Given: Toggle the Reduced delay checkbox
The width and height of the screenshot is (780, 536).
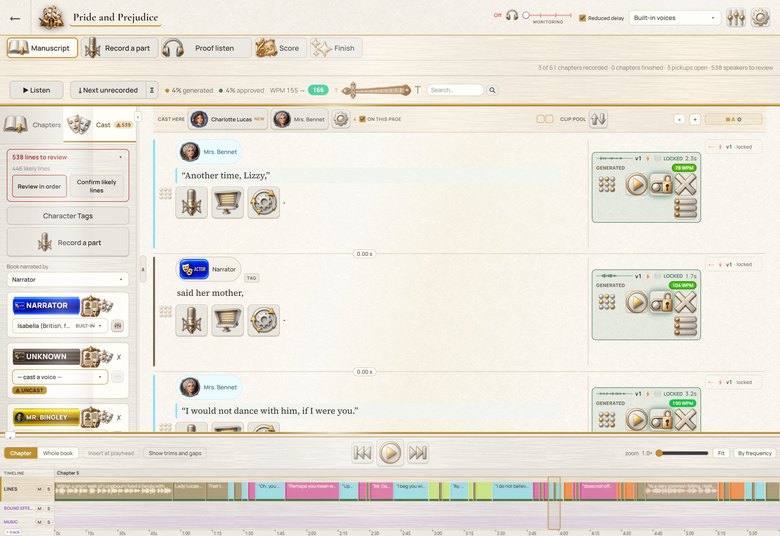Looking at the screenshot, I should click(582, 18).
